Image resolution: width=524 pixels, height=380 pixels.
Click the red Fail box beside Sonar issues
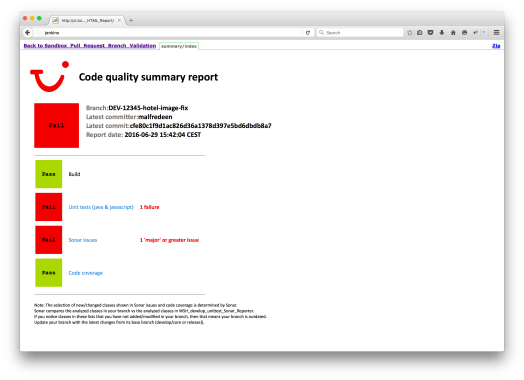coord(48,240)
